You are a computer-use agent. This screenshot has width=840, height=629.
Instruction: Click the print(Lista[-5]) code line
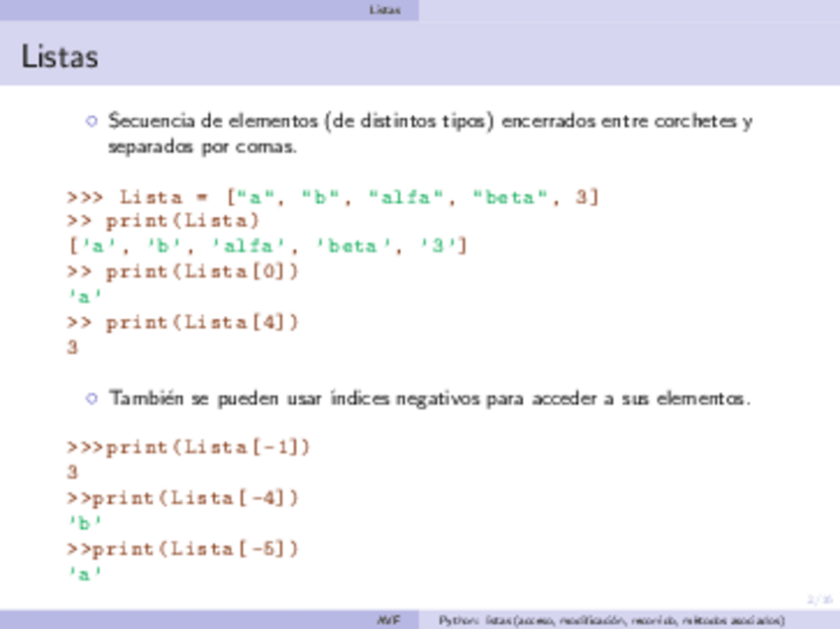[x=182, y=549]
